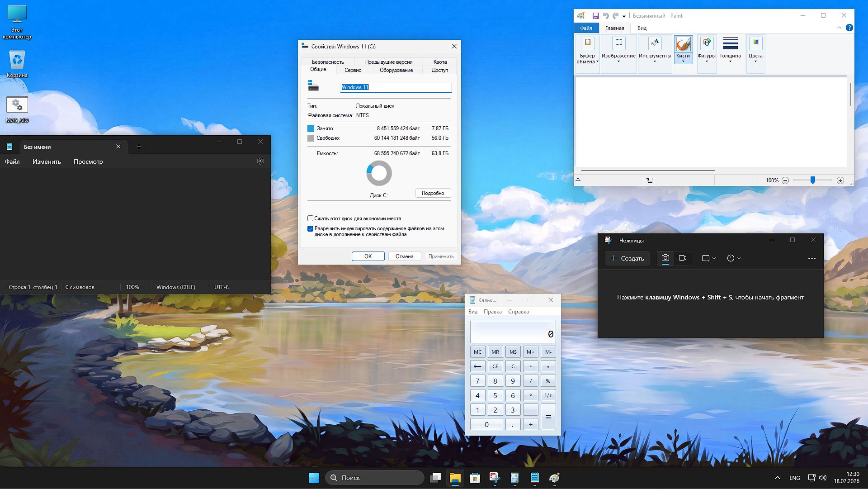Switch to 'Сервис' tab in properties

click(353, 70)
